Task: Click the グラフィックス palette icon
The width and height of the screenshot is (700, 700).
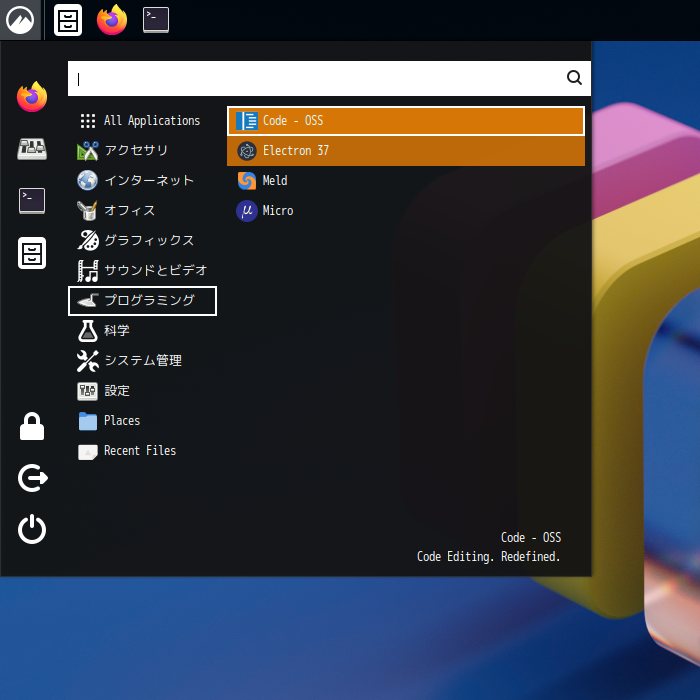Action: click(x=88, y=240)
